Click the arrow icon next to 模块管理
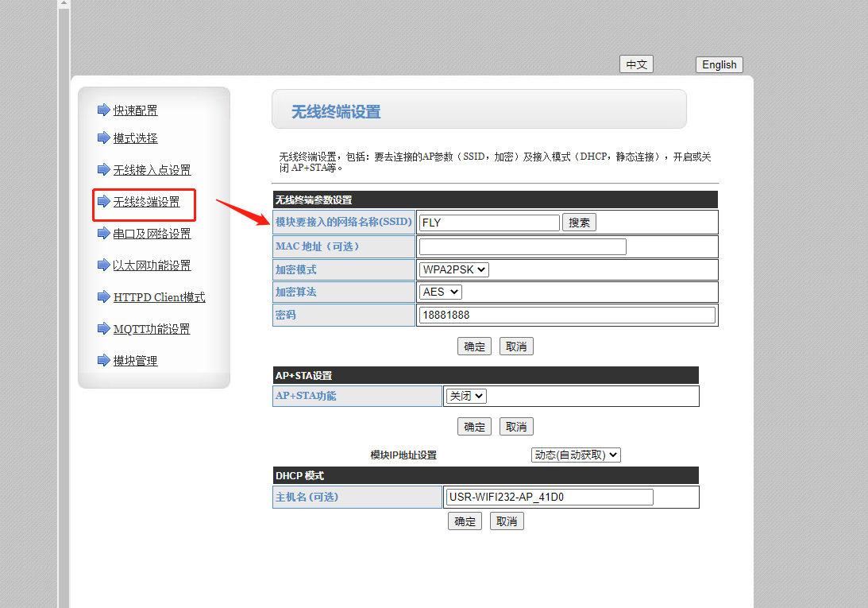 click(x=103, y=361)
